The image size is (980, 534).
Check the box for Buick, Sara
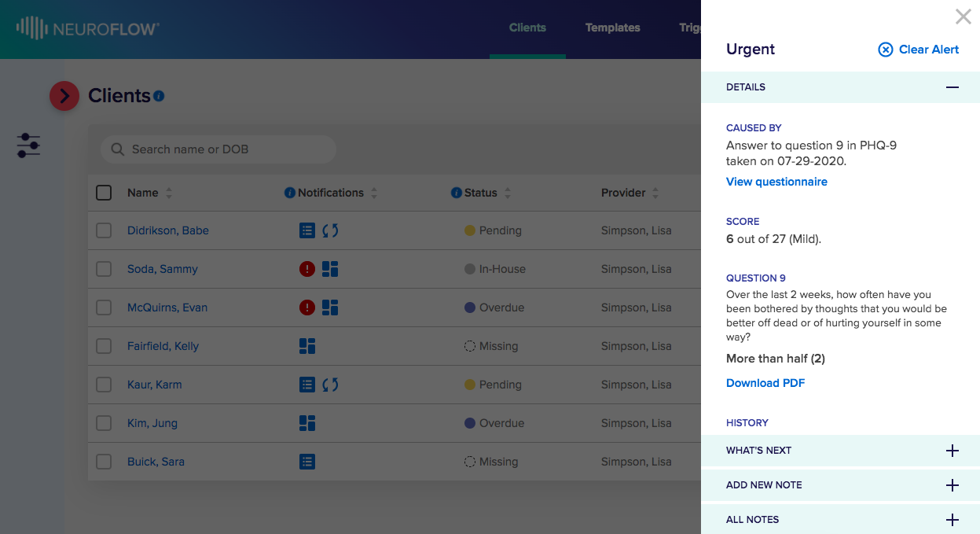pyautogui.click(x=104, y=462)
